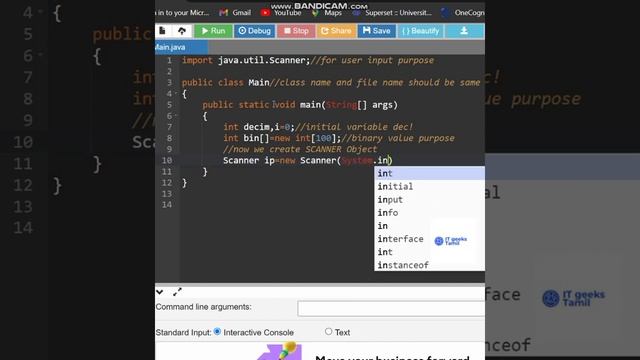Select Text standard input option
The image size is (640, 360).
329,331
